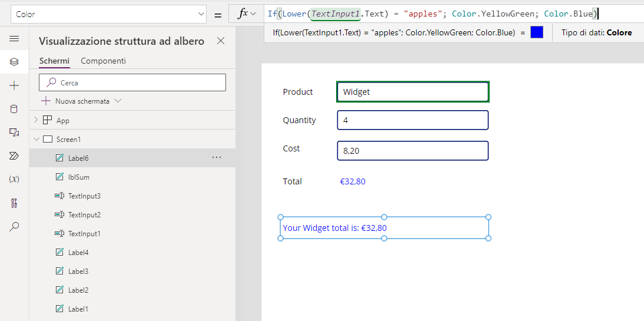This screenshot has height=321, width=644.
Task: Click the Quantity label on canvas
Action: 300,120
